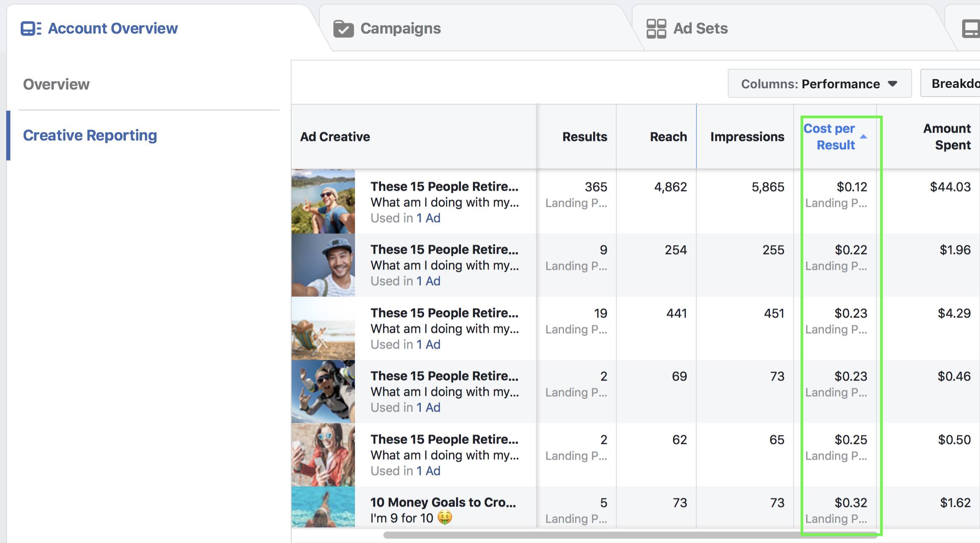The width and height of the screenshot is (980, 543).
Task: Click the Overview navigation item
Action: [56, 83]
